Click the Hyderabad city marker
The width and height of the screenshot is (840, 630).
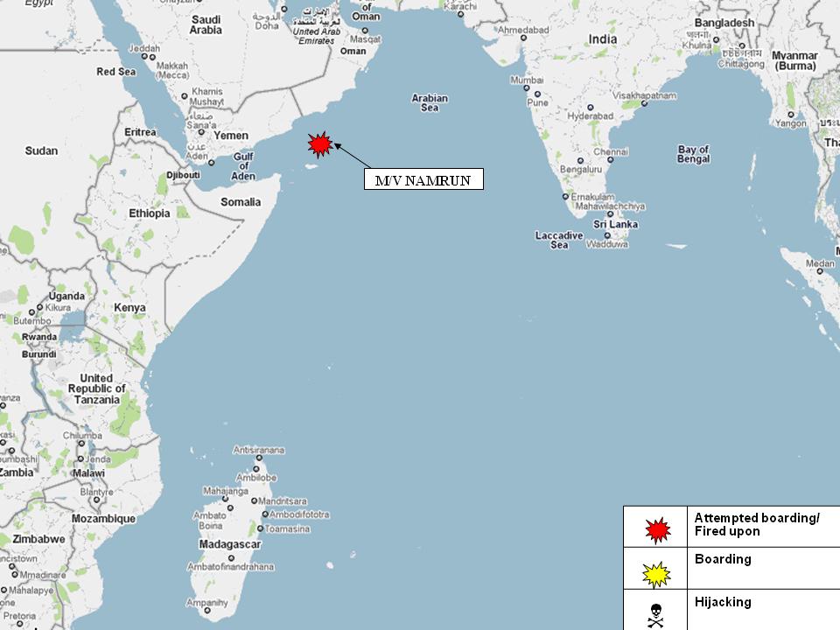(x=590, y=108)
